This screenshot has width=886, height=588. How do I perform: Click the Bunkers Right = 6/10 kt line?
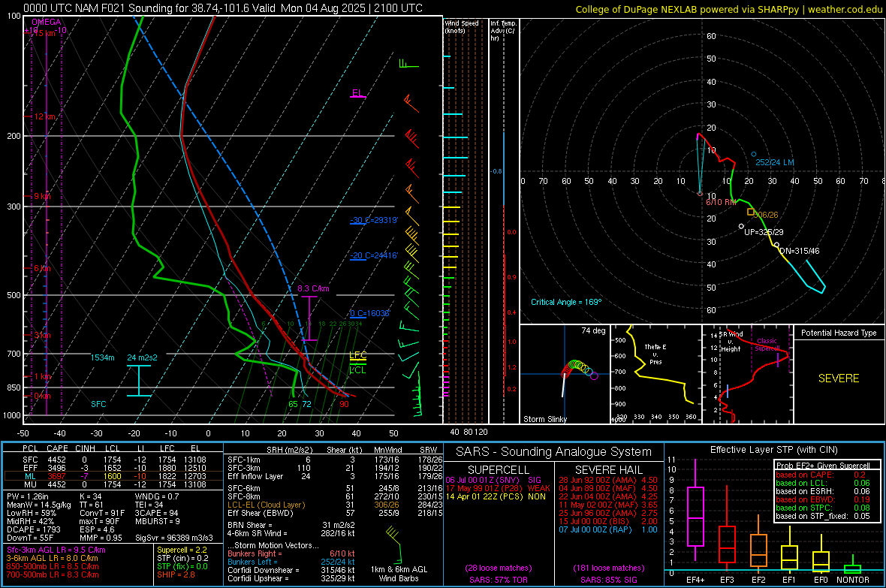pyautogui.click(x=291, y=554)
